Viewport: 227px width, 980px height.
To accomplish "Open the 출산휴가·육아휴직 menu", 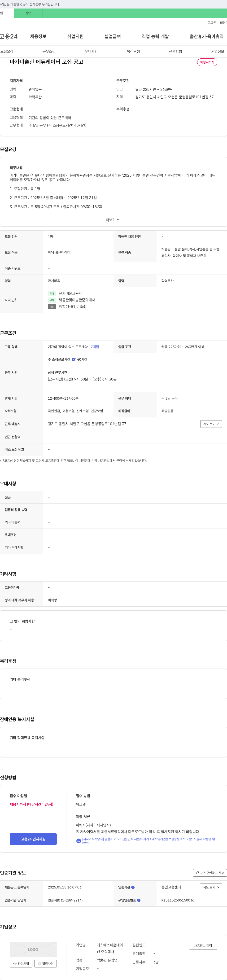I will (x=206, y=36).
